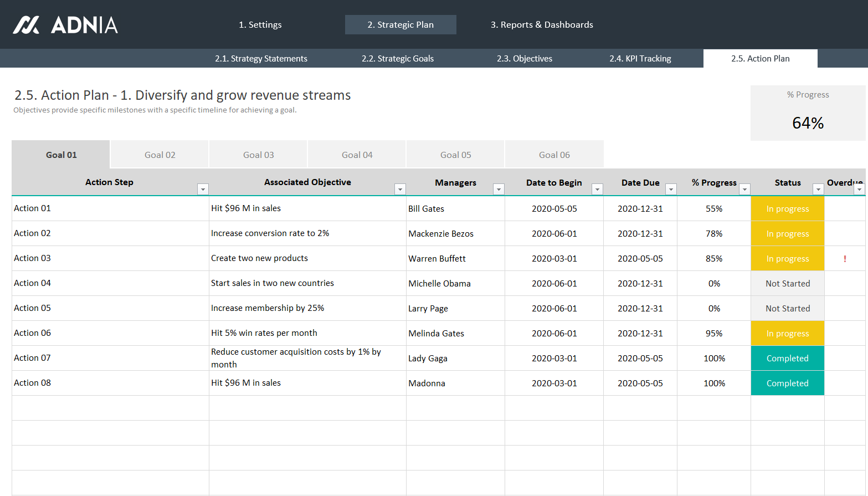This screenshot has height=496, width=868.
Task: Switch to the Goal 02 tab
Action: (x=160, y=155)
